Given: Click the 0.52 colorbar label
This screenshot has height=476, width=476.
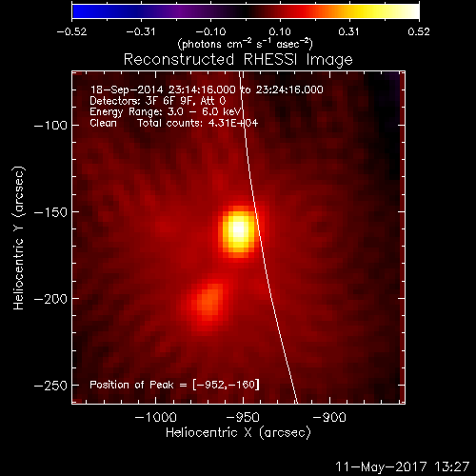Looking at the screenshot, I should [x=419, y=31].
